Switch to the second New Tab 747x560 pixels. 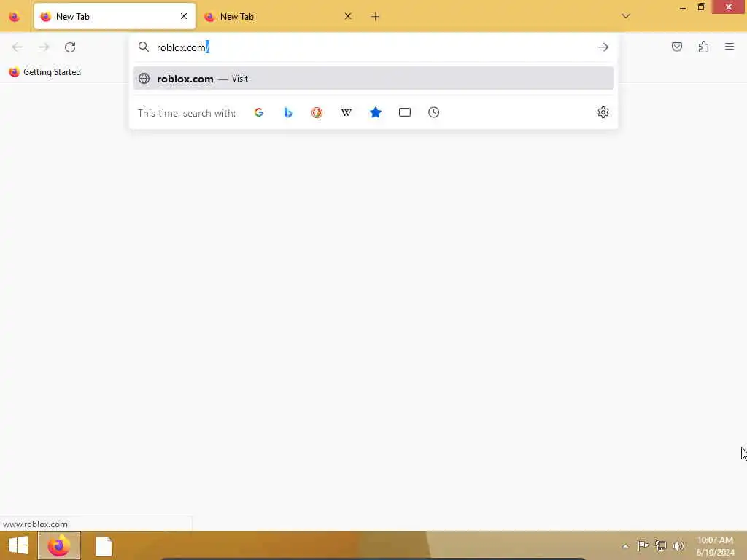pos(278,16)
